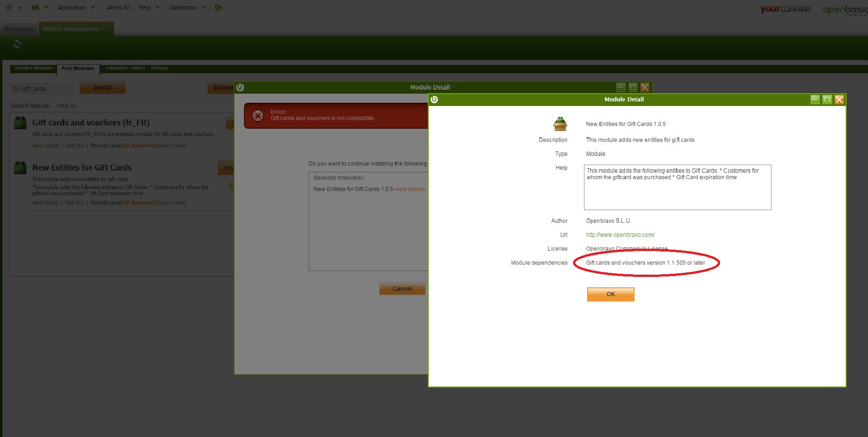Image resolution: width=868 pixels, height=437 pixels.
Task: Open the http://www.openbravo.com/ link
Action: point(620,235)
